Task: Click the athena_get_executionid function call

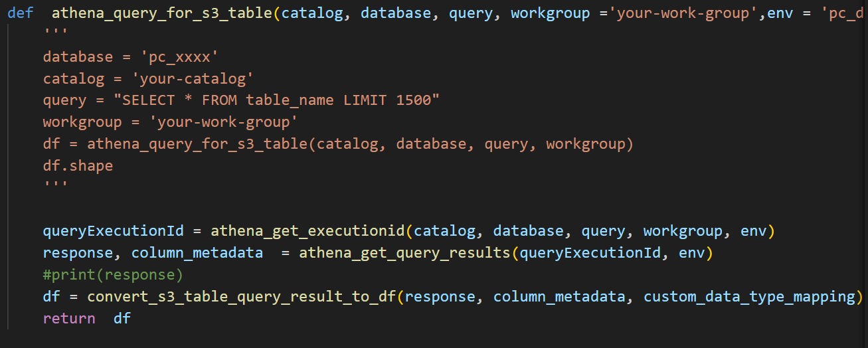Action: [308, 231]
